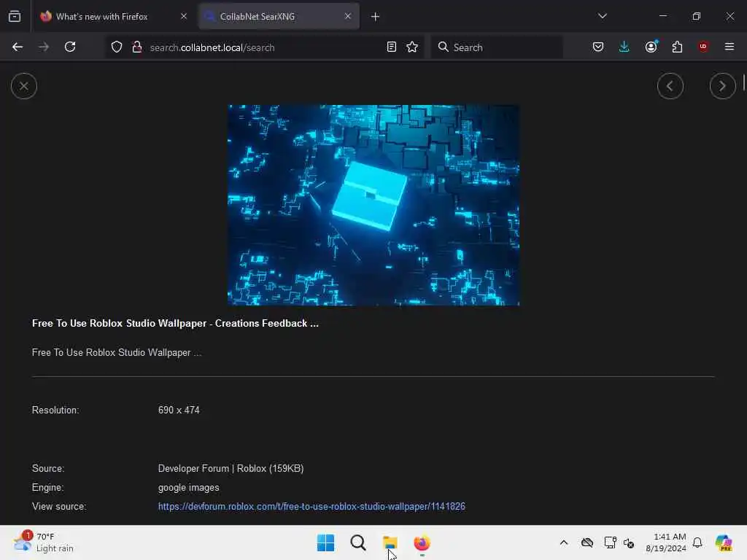
Task: View site security lock information
Action: [x=136, y=47]
